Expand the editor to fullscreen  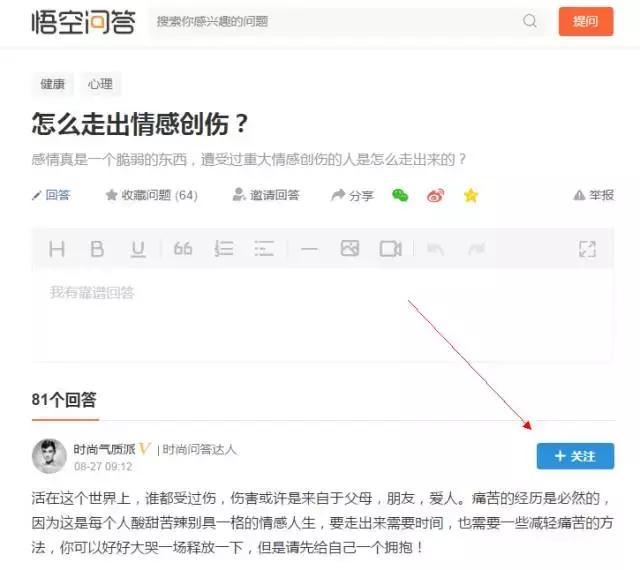tap(587, 249)
